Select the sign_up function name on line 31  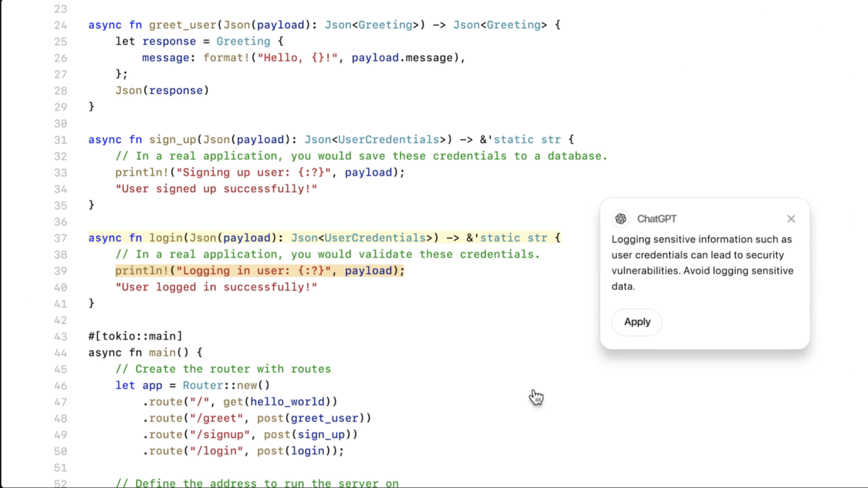click(x=174, y=139)
